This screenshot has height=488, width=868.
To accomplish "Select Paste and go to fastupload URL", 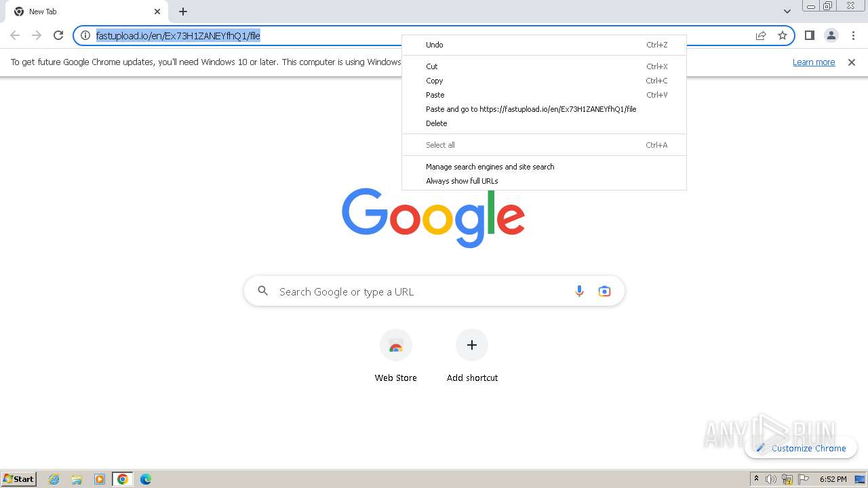I will coord(544,109).
